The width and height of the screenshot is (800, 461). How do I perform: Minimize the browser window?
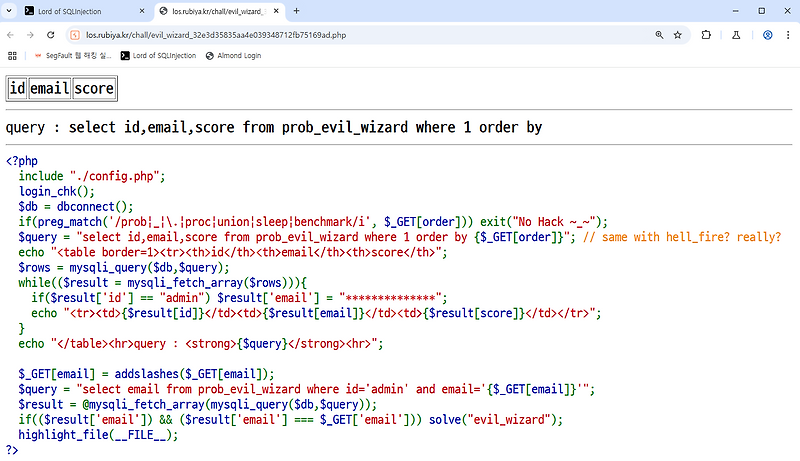coord(735,11)
